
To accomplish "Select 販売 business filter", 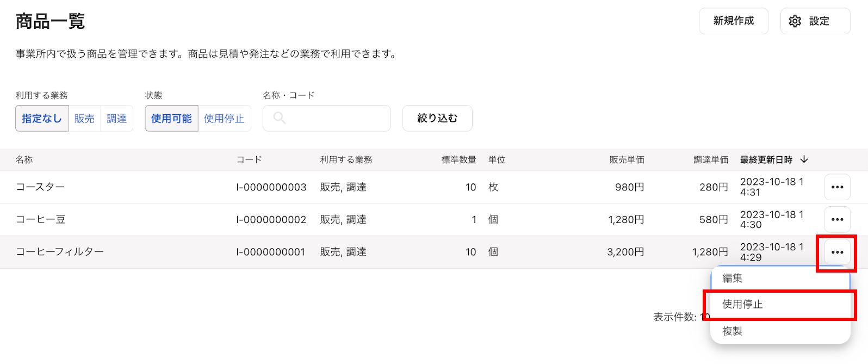I will click(x=84, y=119).
